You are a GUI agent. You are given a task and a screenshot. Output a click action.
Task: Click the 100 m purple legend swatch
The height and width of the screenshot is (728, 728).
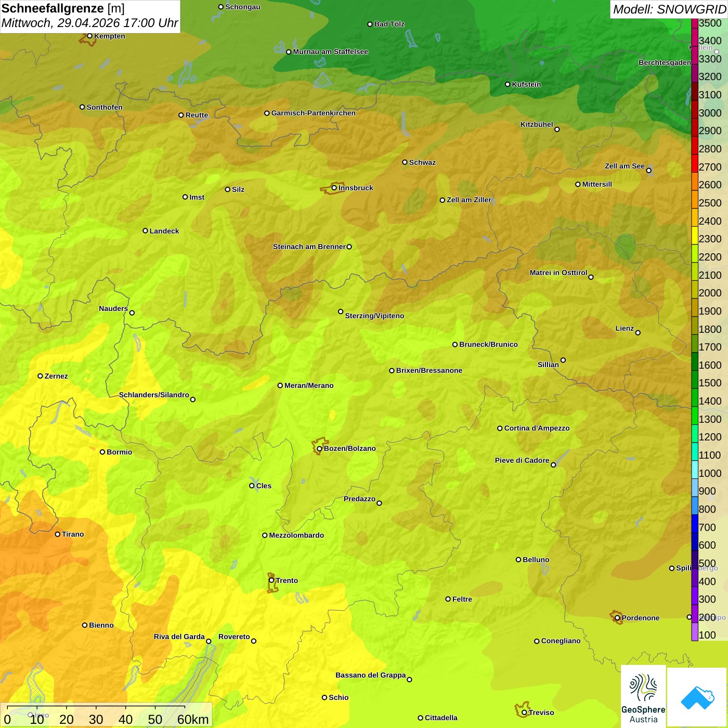click(x=695, y=632)
